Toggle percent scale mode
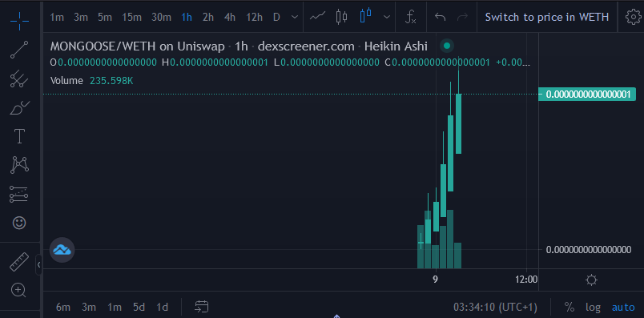The height and width of the screenshot is (318, 644). [x=569, y=307]
